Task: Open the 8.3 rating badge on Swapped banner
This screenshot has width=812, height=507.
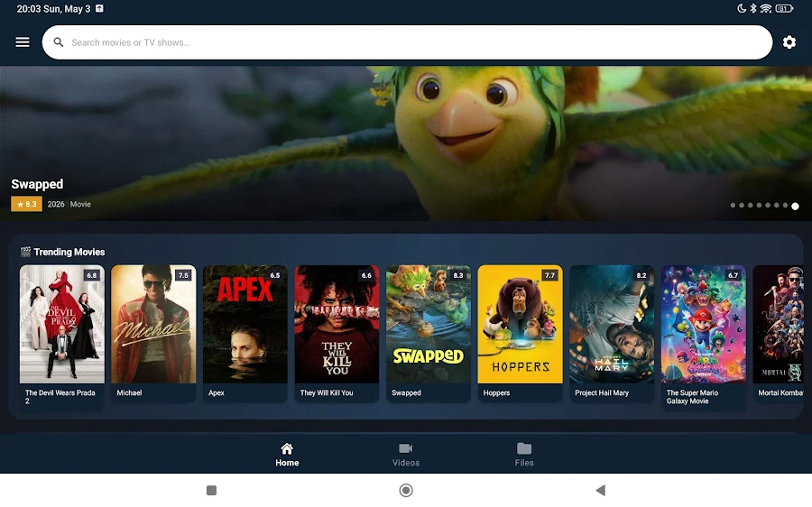Action: point(26,204)
